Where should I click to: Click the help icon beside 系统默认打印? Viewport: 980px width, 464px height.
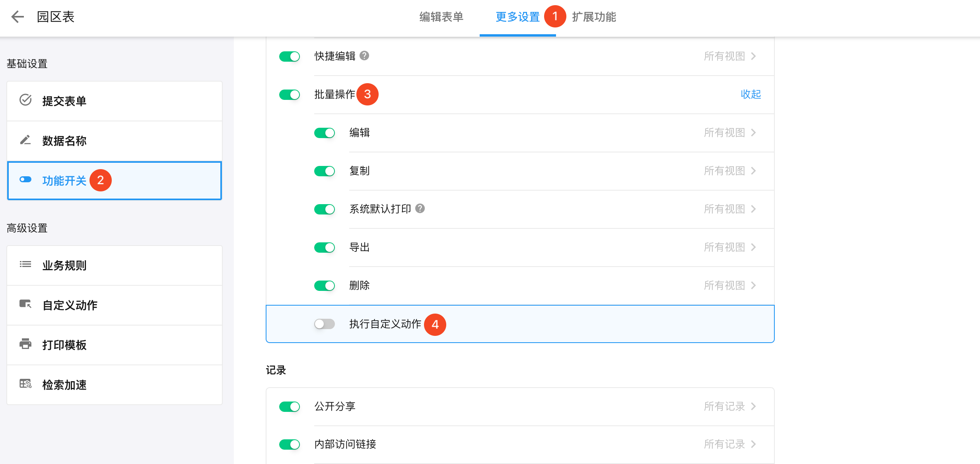420,209
